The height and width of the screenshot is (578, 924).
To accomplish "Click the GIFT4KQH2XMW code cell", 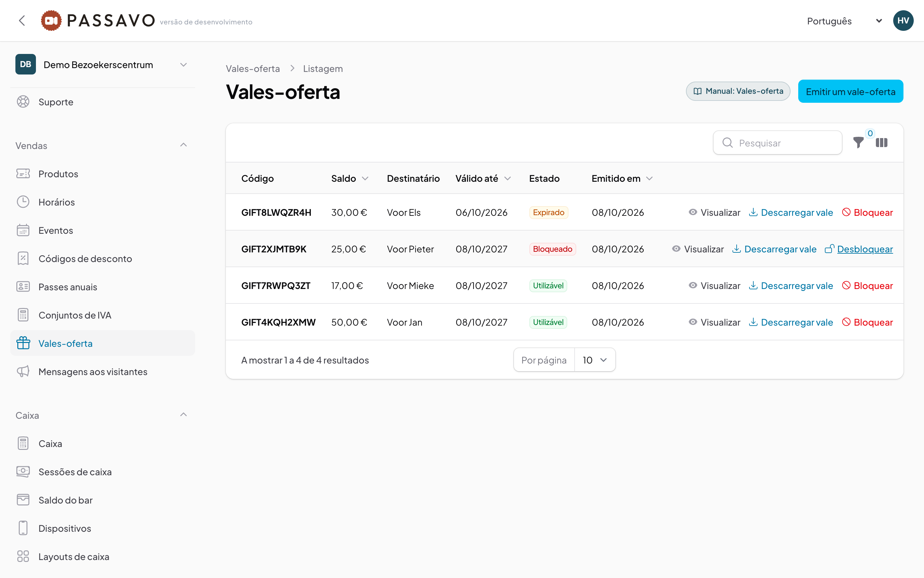I will pos(278,322).
